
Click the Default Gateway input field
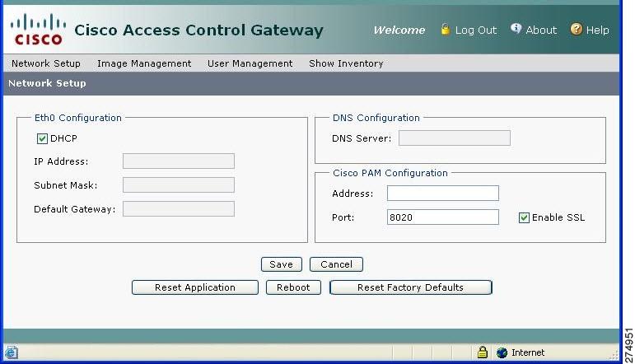tap(179, 209)
